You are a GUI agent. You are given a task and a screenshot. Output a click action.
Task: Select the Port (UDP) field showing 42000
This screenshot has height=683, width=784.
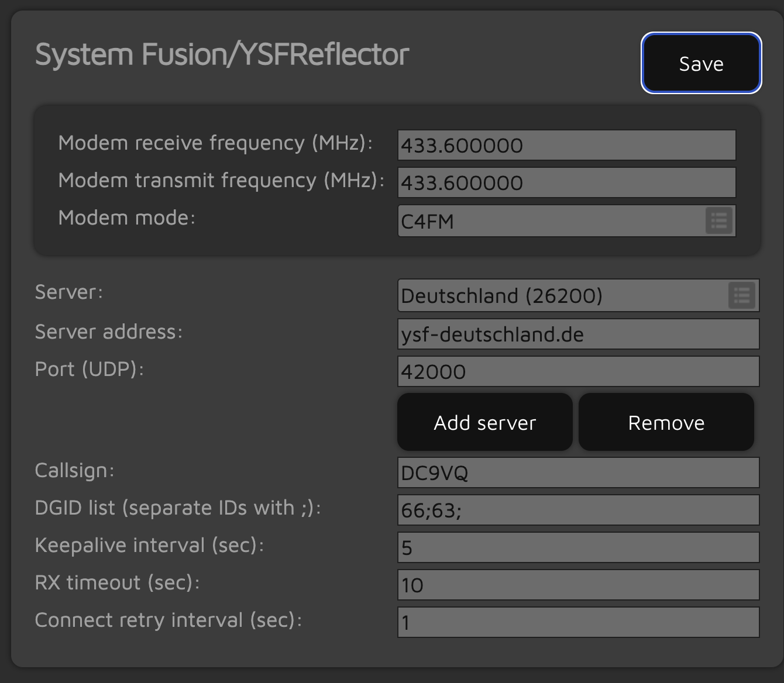point(579,371)
